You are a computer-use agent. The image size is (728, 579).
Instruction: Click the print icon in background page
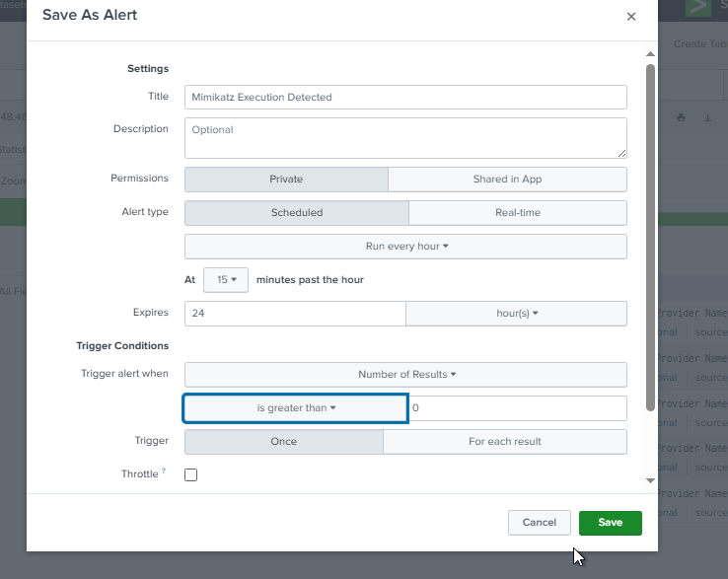681,117
